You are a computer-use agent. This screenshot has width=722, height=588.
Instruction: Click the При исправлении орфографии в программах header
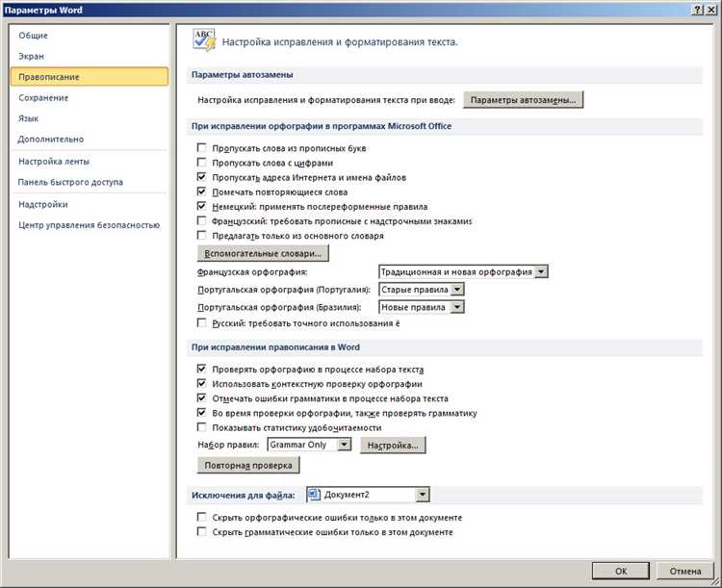point(322,126)
